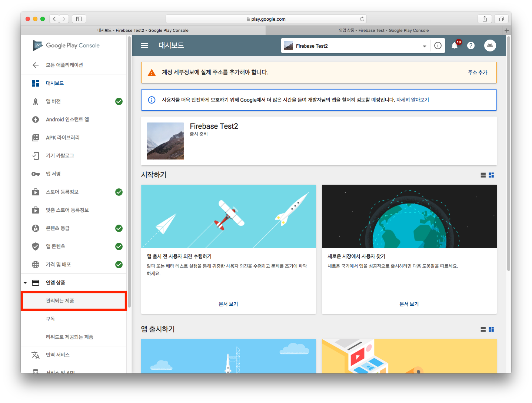Click the store bag icon for 스토어 등록정보
Viewport: 532px width, 403px height.
click(x=36, y=192)
